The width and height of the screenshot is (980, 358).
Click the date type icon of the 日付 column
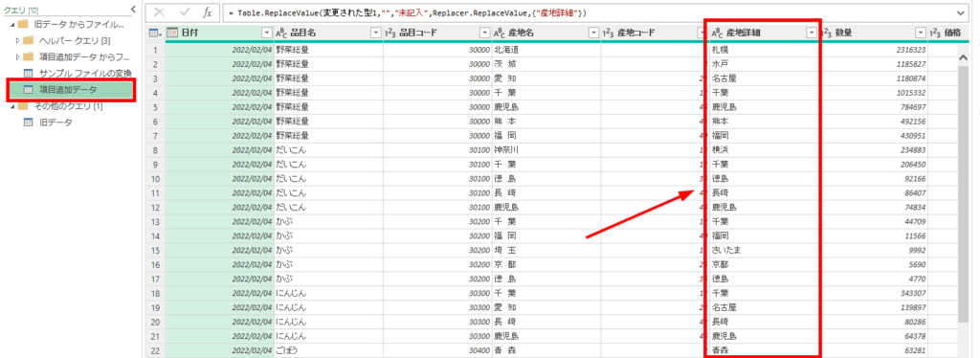pos(173,34)
